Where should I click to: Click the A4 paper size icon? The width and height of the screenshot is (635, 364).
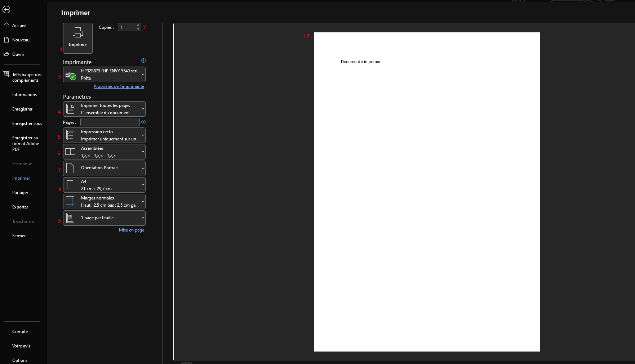70,185
